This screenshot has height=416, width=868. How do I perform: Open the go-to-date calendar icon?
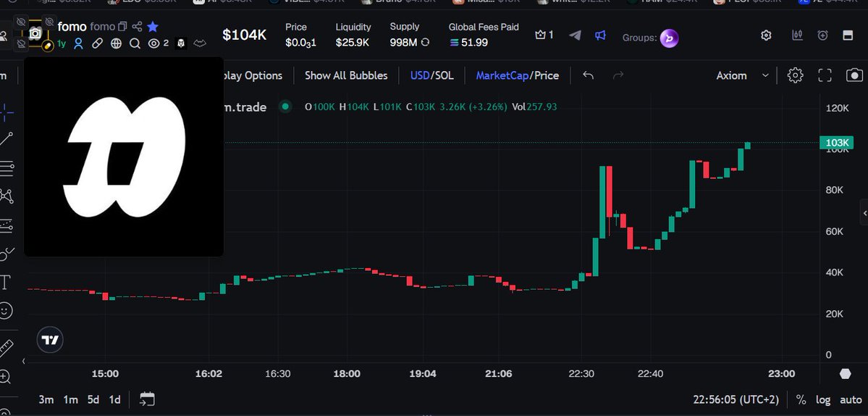147,399
